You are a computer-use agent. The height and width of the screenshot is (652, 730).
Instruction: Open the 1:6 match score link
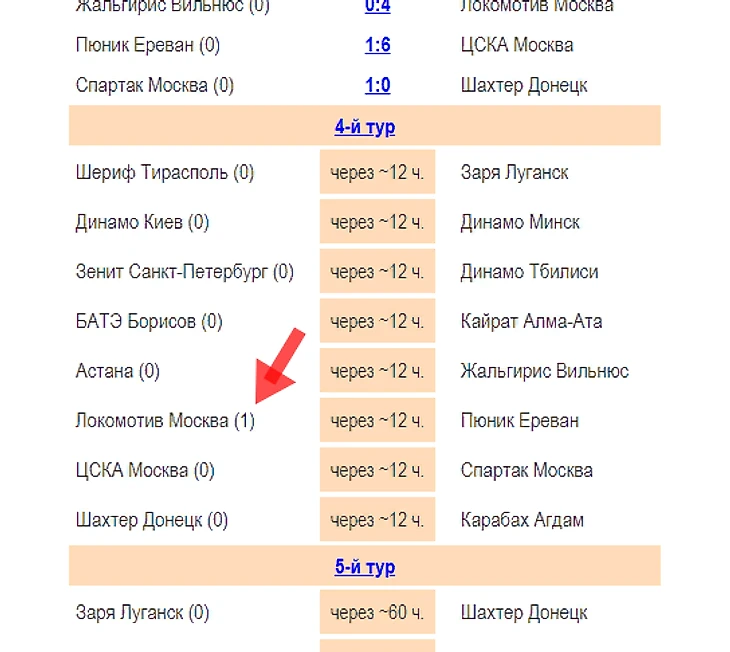tap(377, 45)
